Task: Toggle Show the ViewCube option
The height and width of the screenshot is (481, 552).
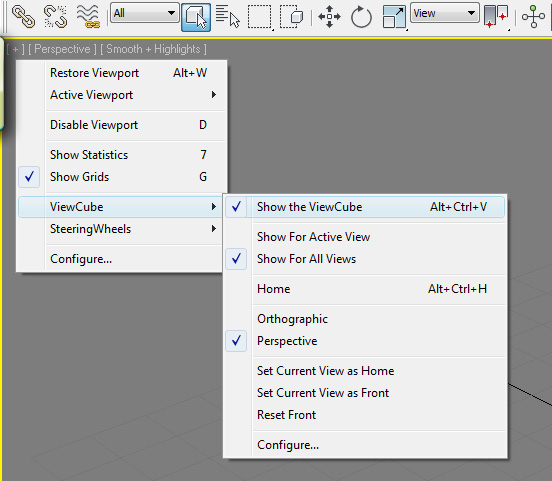Action: pyautogui.click(x=365, y=207)
